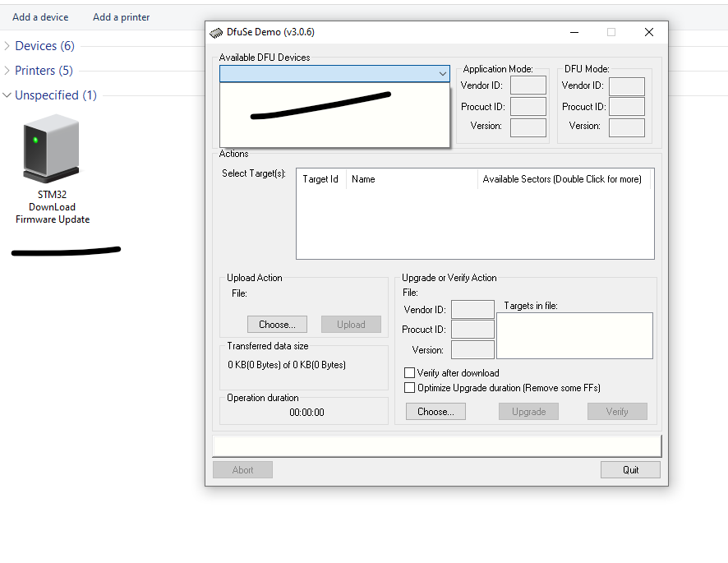The height and width of the screenshot is (563, 728).
Task: Close the DfuSe Demo window
Action: tap(649, 32)
